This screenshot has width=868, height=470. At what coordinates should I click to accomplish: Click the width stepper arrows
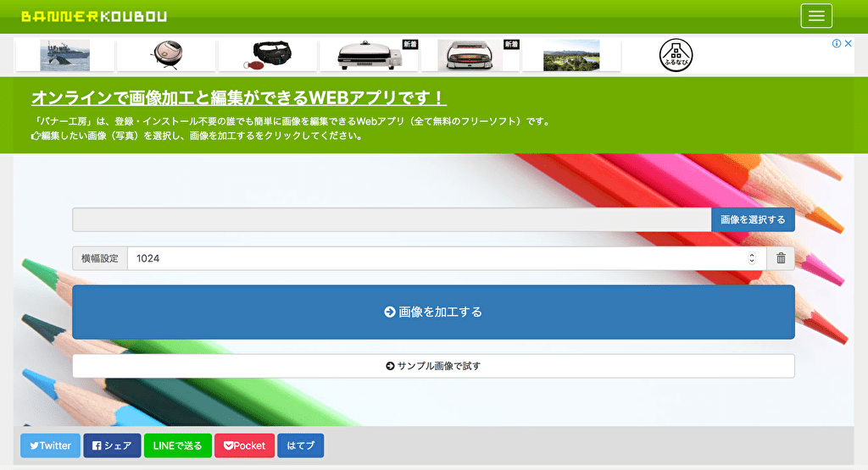(752, 258)
